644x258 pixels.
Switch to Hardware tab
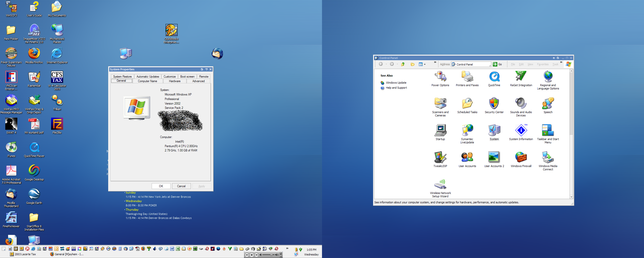(x=175, y=81)
